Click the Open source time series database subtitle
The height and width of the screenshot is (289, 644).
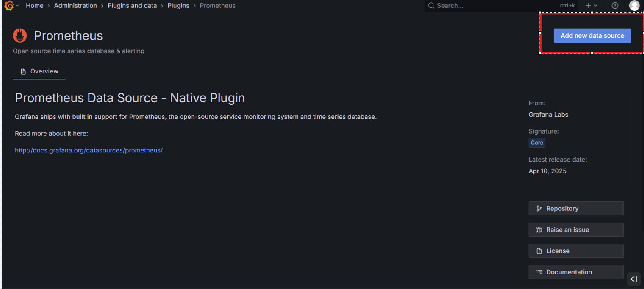[79, 51]
